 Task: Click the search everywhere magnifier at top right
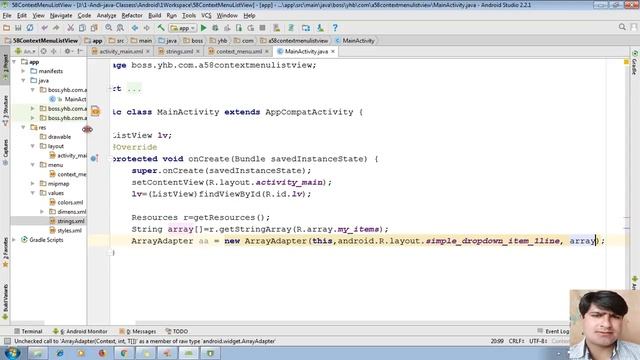tap(622, 27)
